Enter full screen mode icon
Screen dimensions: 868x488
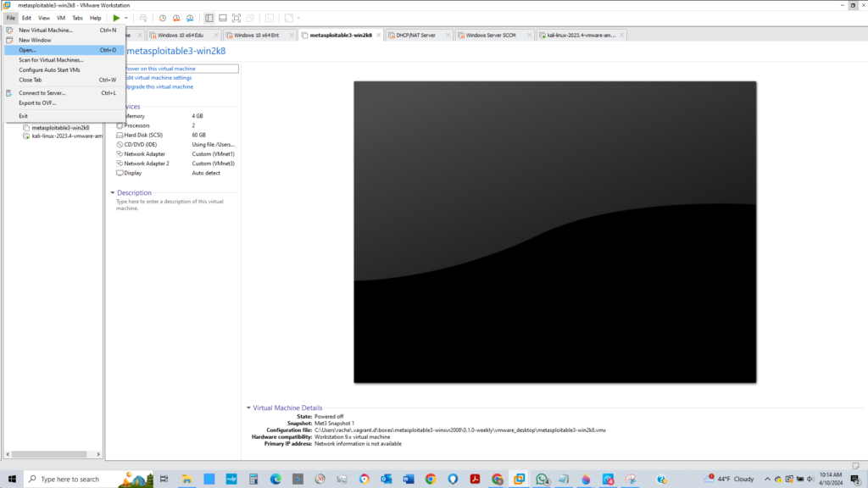(x=236, y=19)
